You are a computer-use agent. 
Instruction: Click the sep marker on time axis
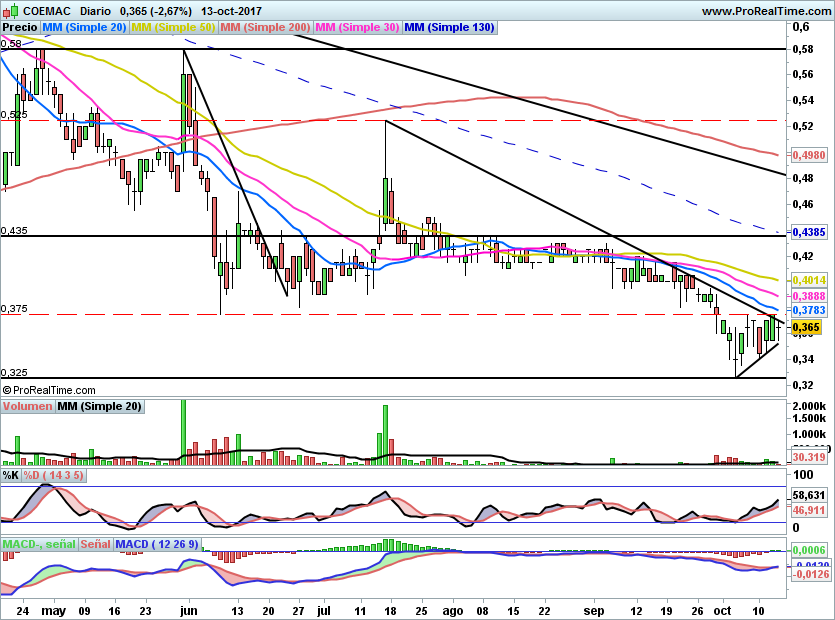[594, 611]
